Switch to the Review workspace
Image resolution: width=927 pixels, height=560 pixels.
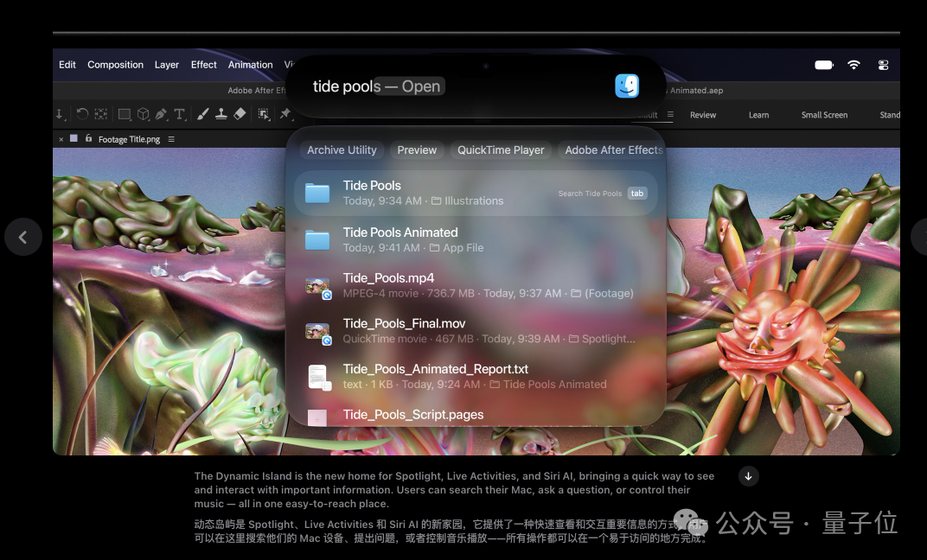[x=703, y=115]
